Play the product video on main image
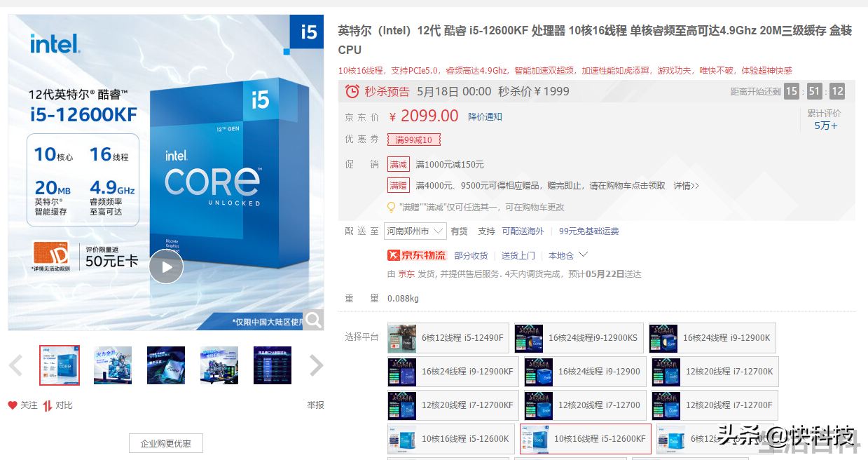The image size is (868, 460). click(166, 266)
